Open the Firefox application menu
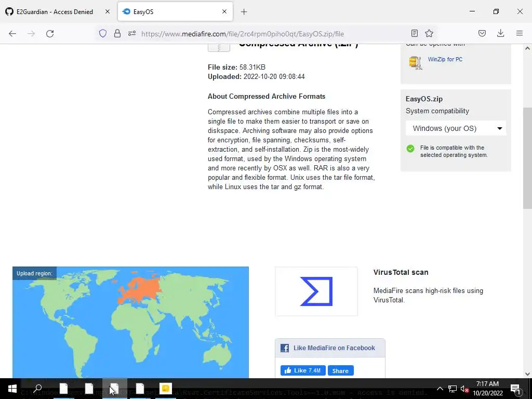The height and width of the screenshot is (399, 532). coord(520,33)
